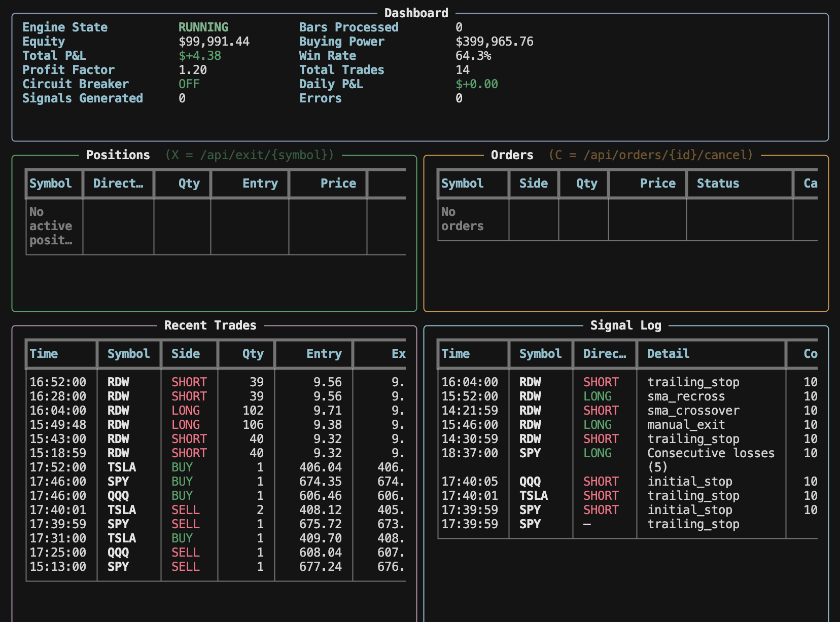Sort Recent Trades by the Time column

[x=44, y=353]
